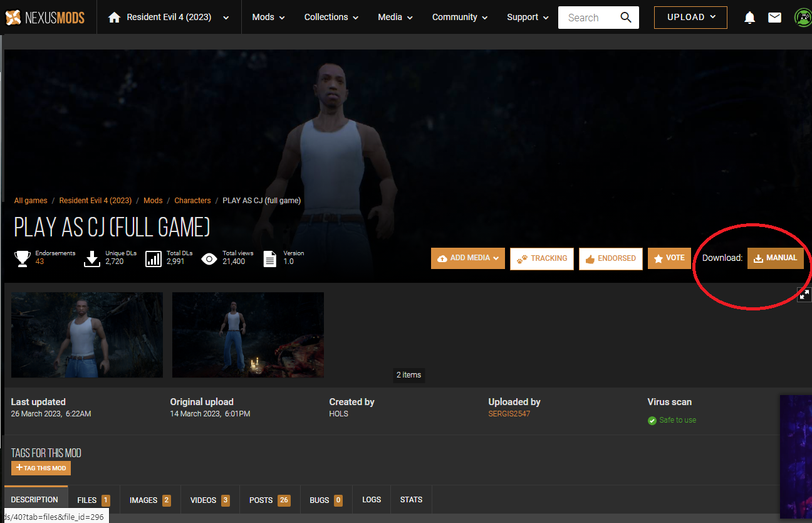
Task: Click the expand gallery fullscreen icon
Action: pos(804,294)
